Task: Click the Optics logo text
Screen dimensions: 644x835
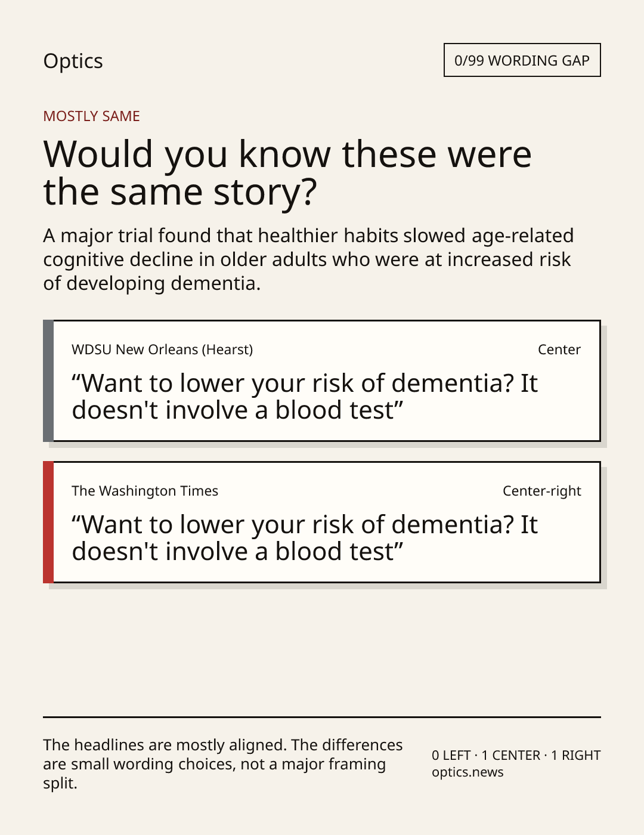Action: coord(73,61)
